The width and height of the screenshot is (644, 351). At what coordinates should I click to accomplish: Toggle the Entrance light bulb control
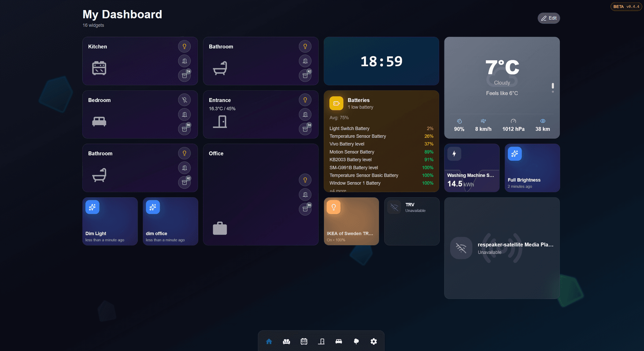[305, 100]
